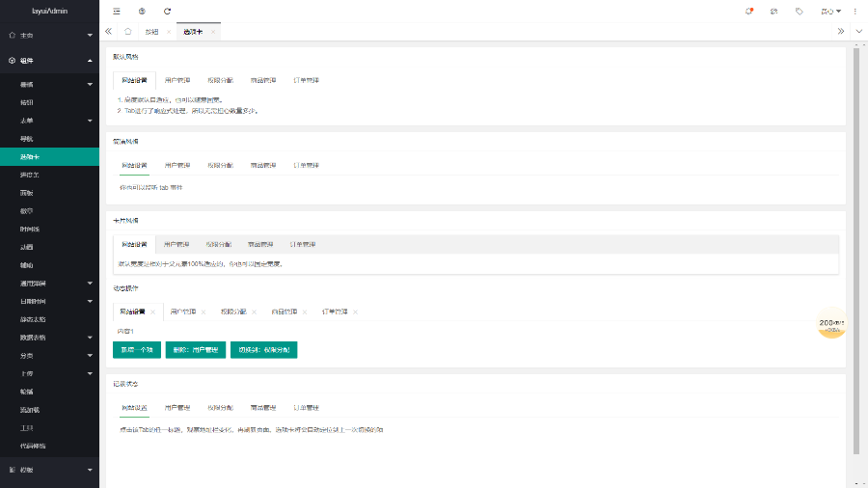Screen dimensions: 868x488
Task: Expand the 通用弹层 submenu
Action: click(50, 284)
